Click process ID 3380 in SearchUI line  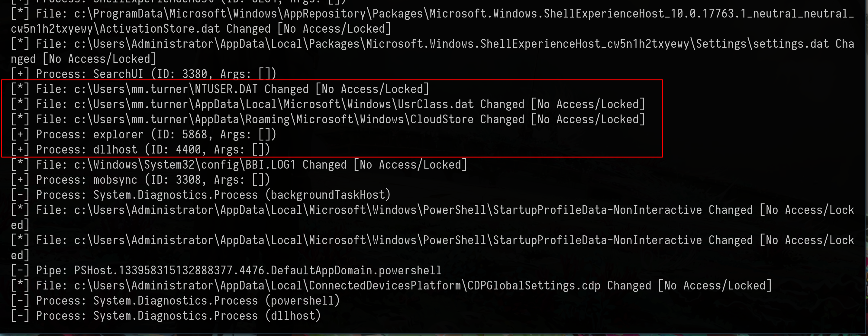(x=195, y=74)
